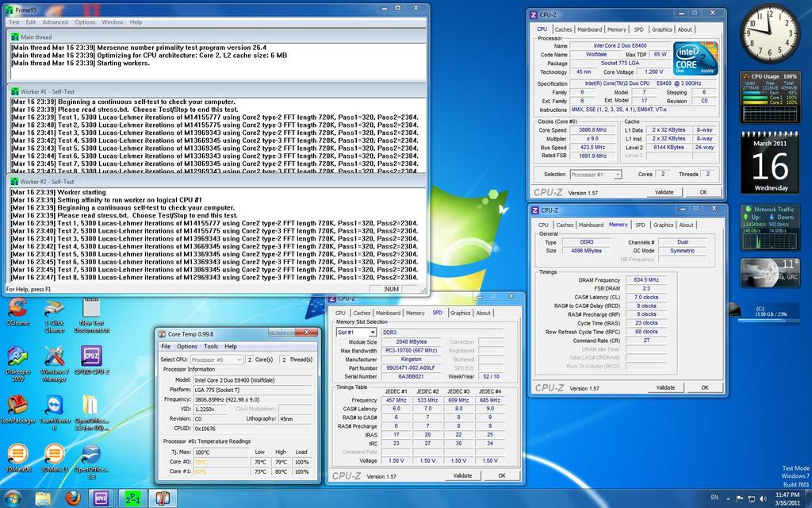This screenshot has height=508, width=812.
Task: Launch IconPackager from the desktop
Action: [18, 410]
